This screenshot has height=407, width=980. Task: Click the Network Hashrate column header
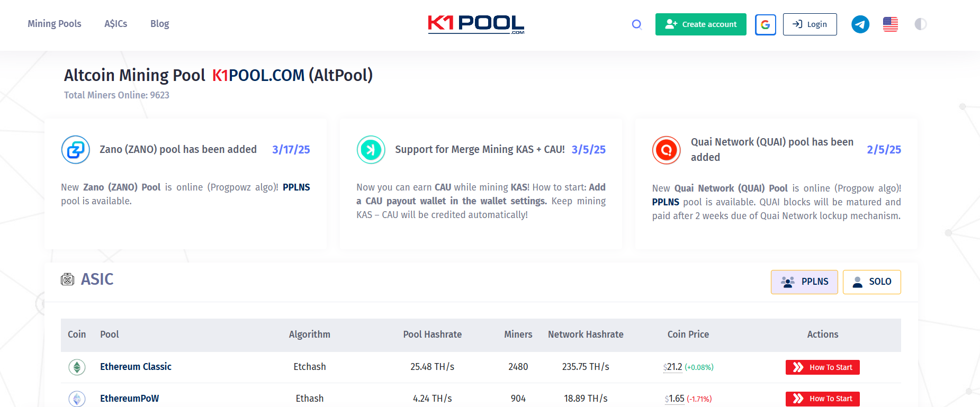pyautogui.click(x=586, y=334)
